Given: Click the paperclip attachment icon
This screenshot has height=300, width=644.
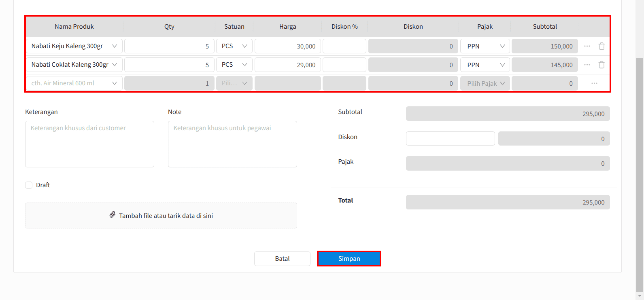Looking at the screenshot, I should coord(113,215).
